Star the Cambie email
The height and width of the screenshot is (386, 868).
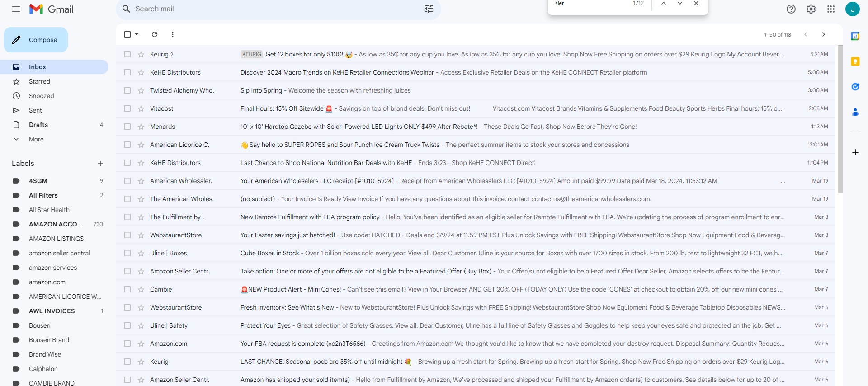(141, 289)
